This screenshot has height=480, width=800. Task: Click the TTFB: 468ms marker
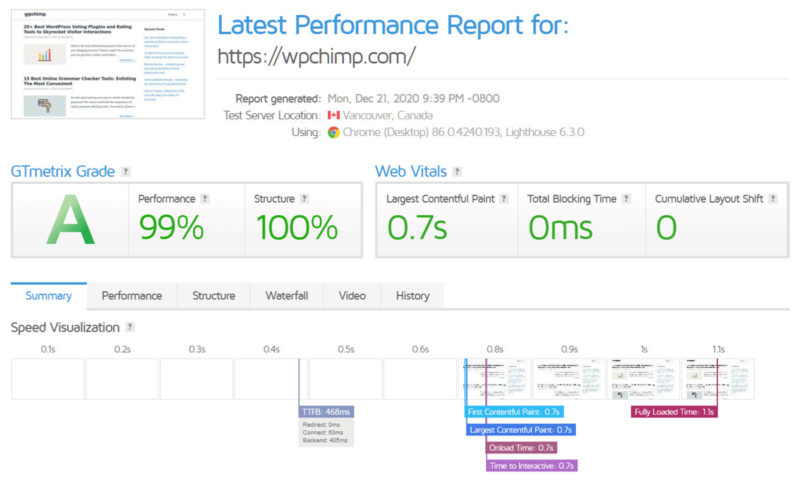tap(326, 412)
